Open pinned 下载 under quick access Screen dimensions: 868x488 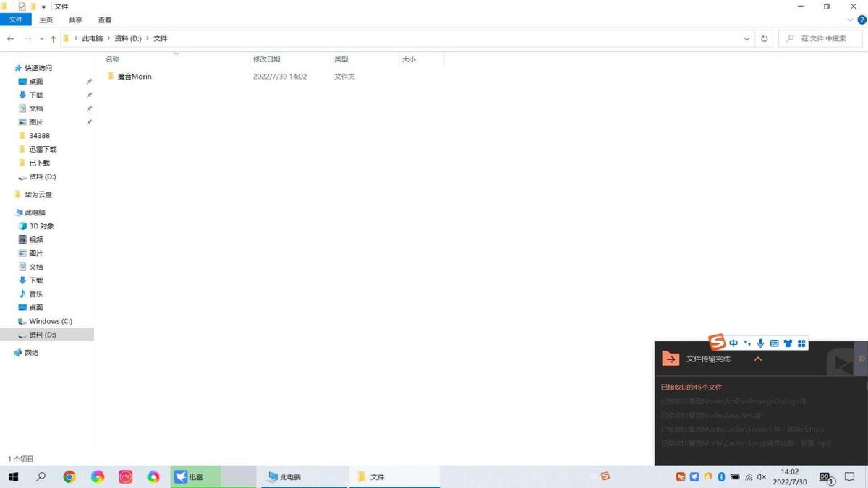coord(35,95)
